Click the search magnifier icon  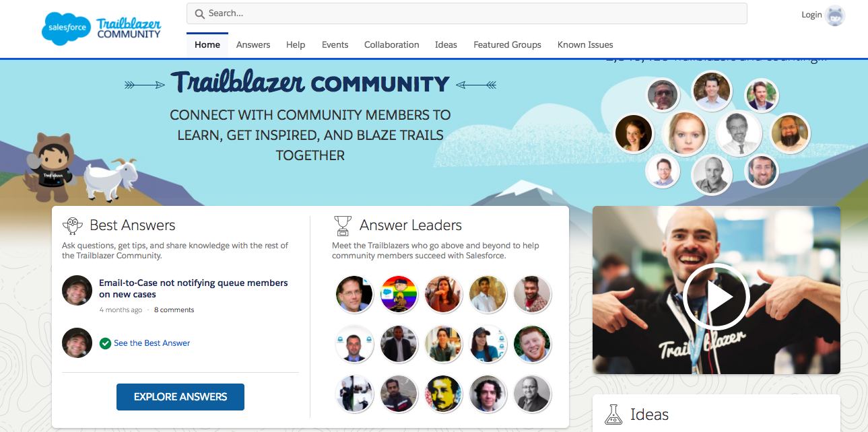pos(199,13)
